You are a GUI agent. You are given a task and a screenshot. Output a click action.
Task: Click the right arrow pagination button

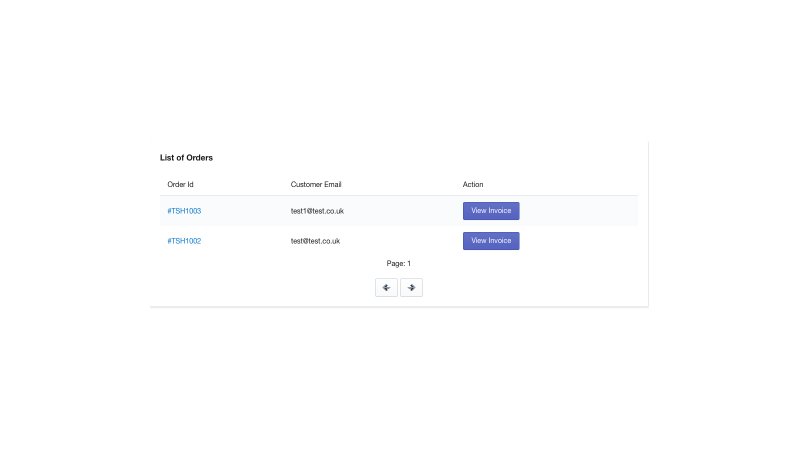click(x=411, y=288)
